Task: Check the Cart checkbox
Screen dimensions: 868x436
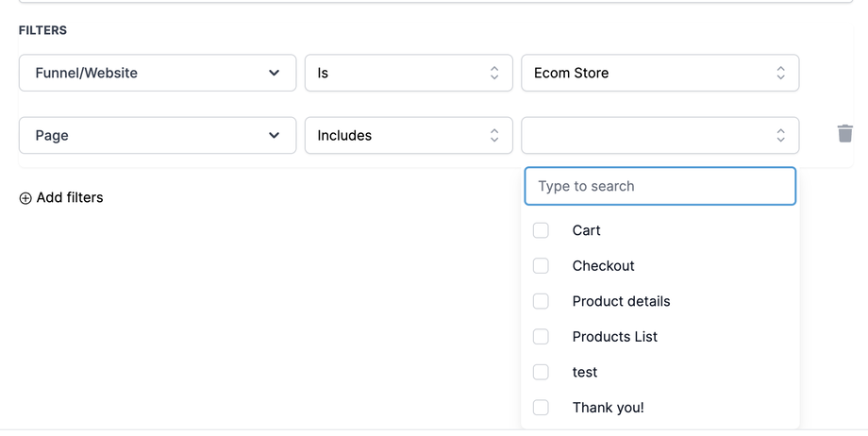Action: point(541,230)
